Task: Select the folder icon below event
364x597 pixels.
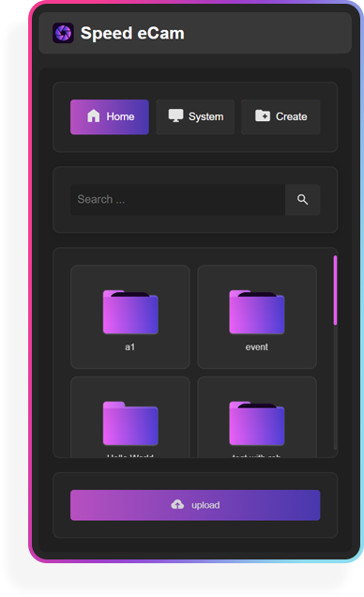Action: point(257,423)
